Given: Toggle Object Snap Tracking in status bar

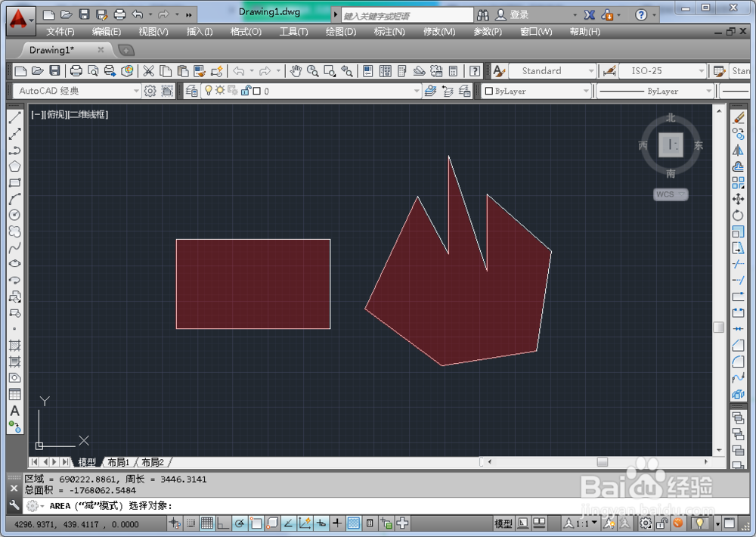Looking at the screenshot, I should click(288, 523).
